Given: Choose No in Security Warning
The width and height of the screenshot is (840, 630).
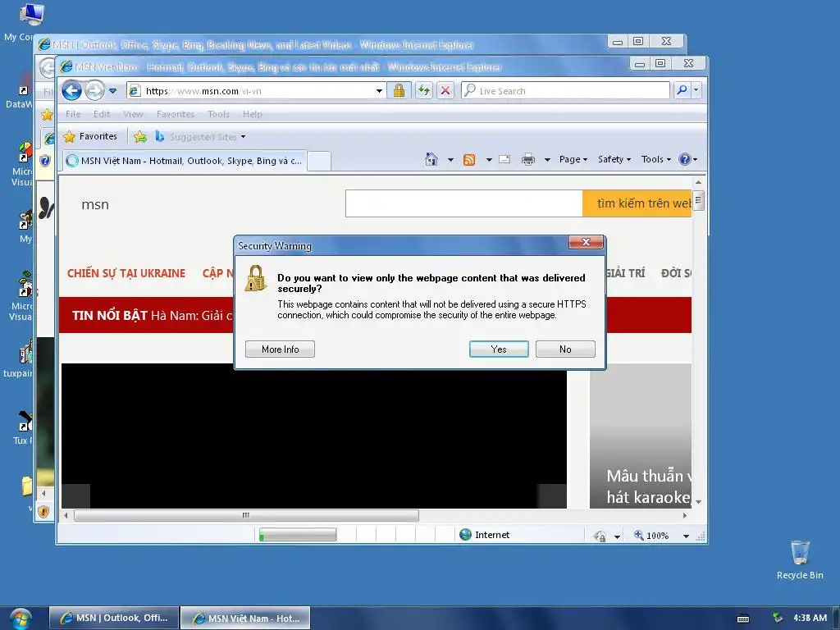Looking at the screenshot, I should point(565,349).
